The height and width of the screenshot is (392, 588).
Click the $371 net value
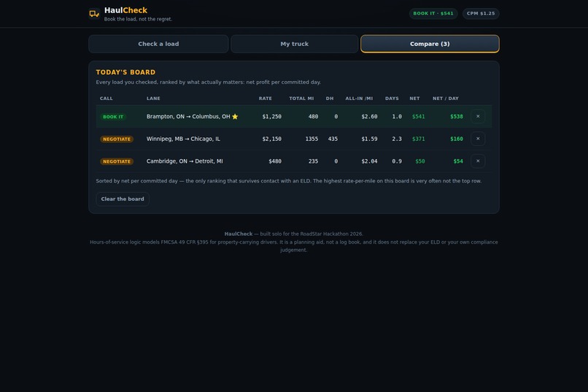click(419, 139)
